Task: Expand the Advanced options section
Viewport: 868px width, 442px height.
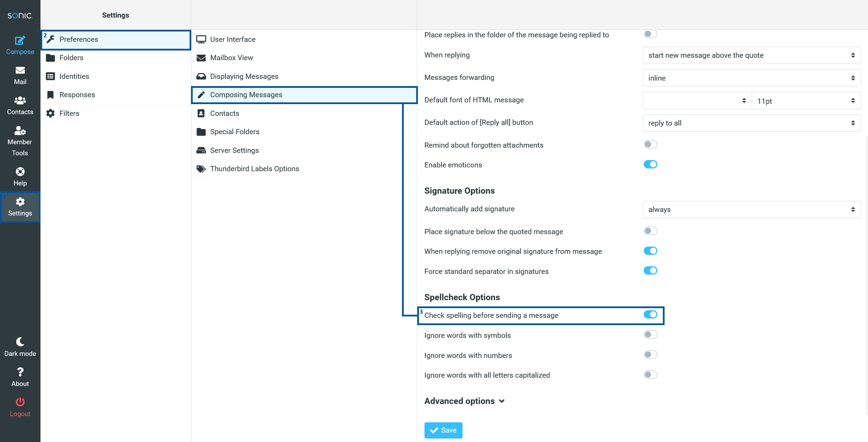Action: tap(465, 401)
